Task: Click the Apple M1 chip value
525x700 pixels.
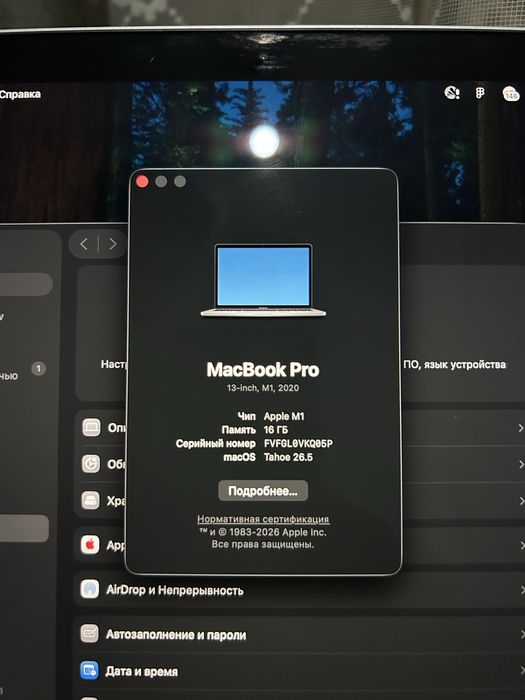Action: pos(284,417)
